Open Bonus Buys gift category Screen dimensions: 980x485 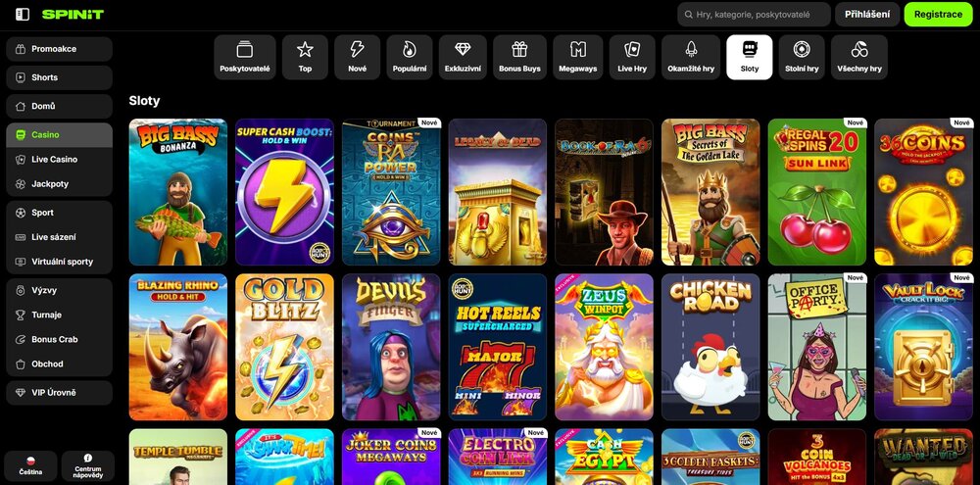[x=519, y=57]
